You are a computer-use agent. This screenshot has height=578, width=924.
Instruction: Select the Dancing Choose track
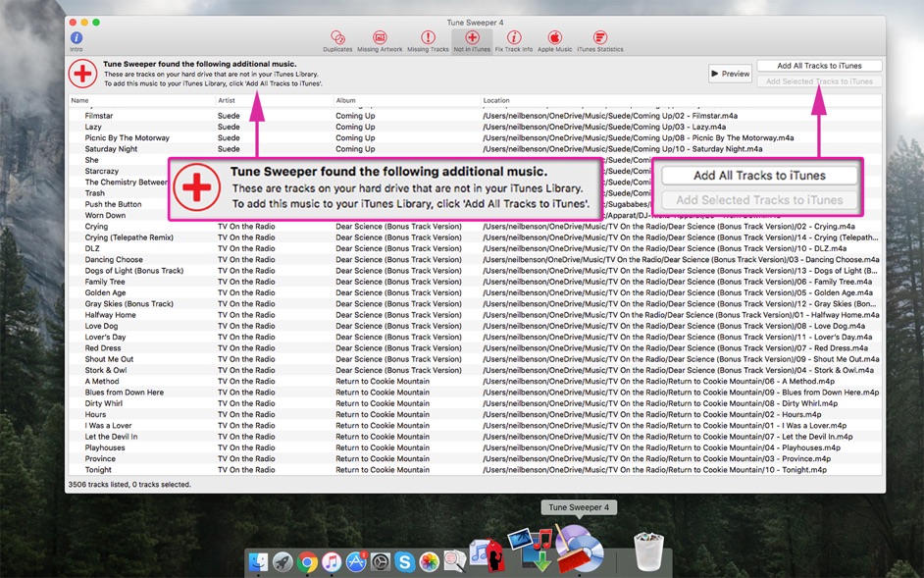[475, 259]
